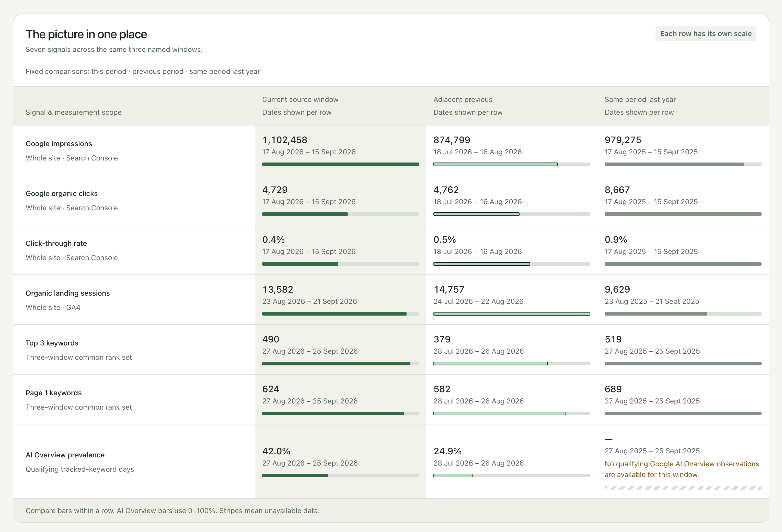
Task: Click the 689 page 1 keywords value
Action: coord(613,389)
